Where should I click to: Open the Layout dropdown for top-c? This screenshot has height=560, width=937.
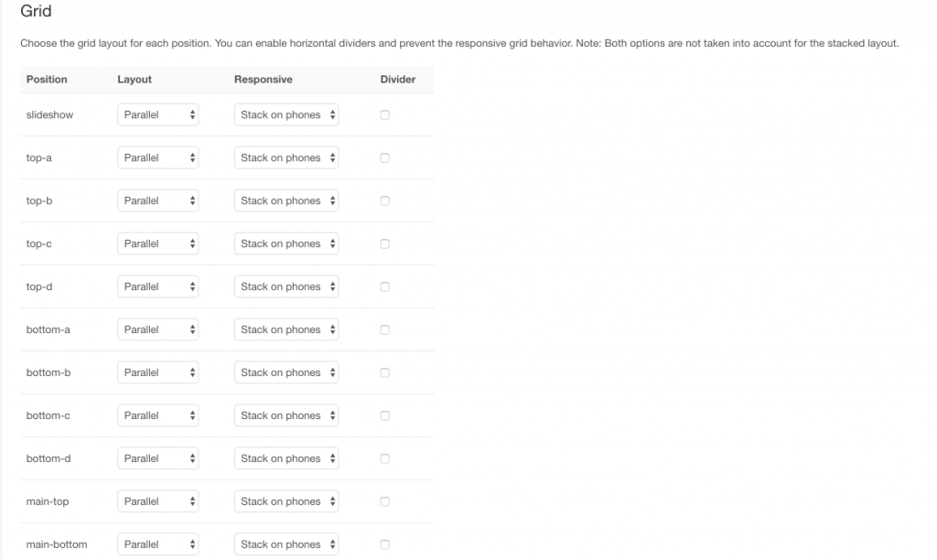point(158,243)
